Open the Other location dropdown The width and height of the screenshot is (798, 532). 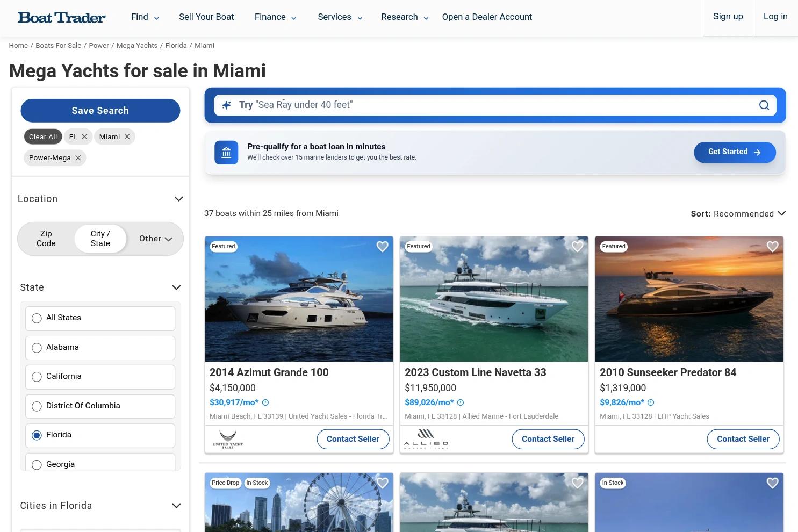155,239
